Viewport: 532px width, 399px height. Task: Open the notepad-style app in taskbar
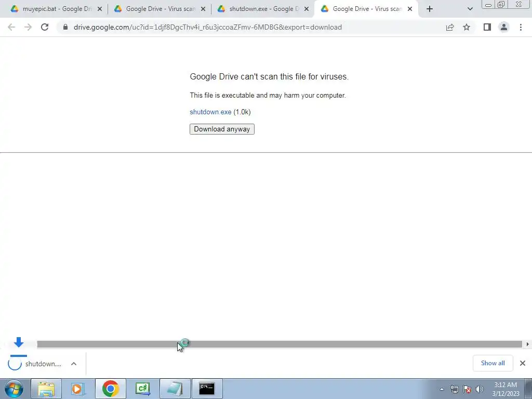tap(175, 389)
